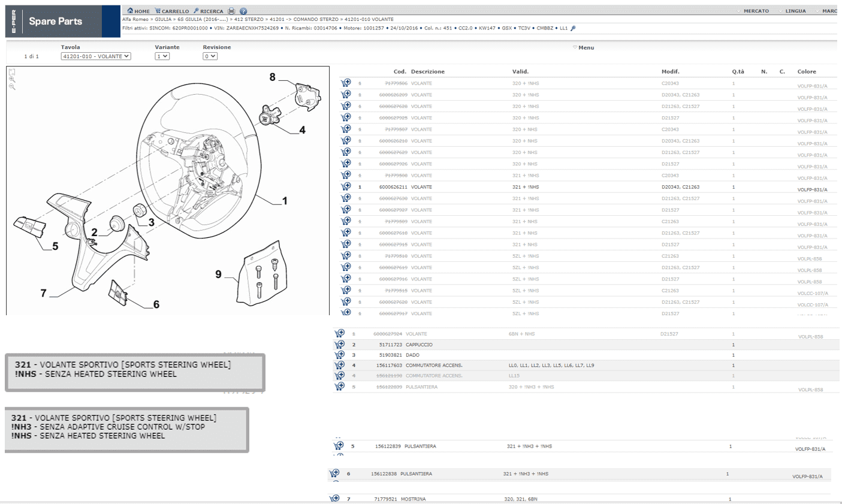Click the Q.tà column header
Image resolution: width=842 pixels, height=504 pixels.
point(738,72)
